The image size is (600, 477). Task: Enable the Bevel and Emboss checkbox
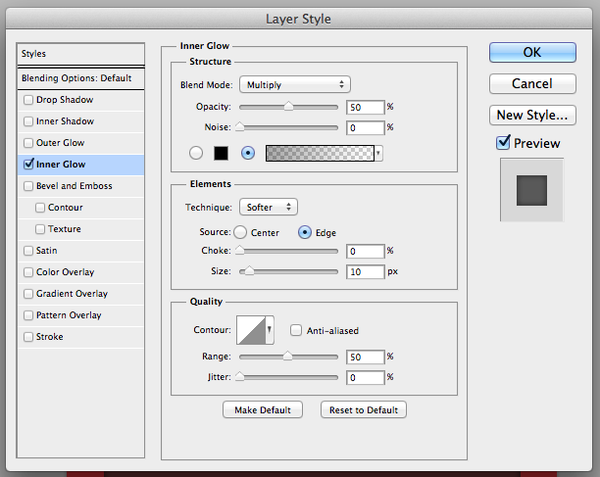(x=28, y=186)
